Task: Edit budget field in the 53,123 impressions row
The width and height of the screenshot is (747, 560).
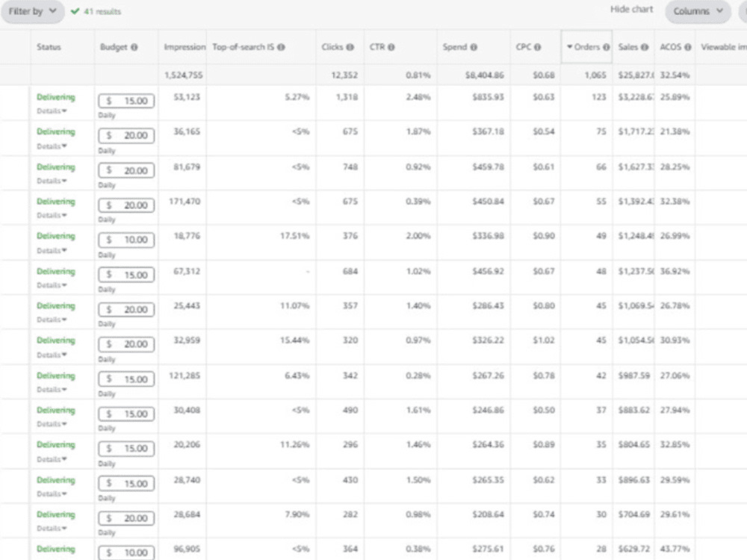Action: [126, 101]
